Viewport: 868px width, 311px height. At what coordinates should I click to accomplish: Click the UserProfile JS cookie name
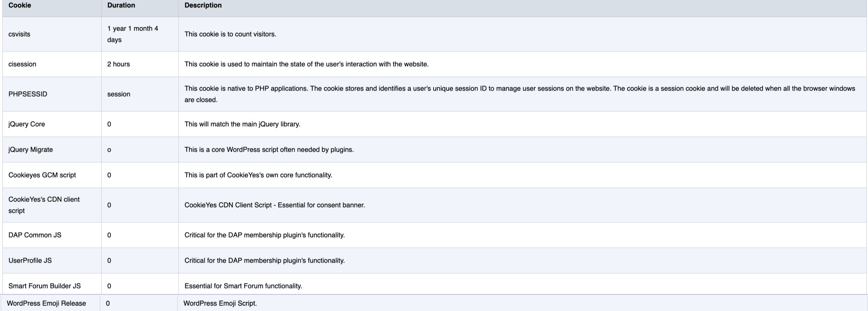point(30,260)
